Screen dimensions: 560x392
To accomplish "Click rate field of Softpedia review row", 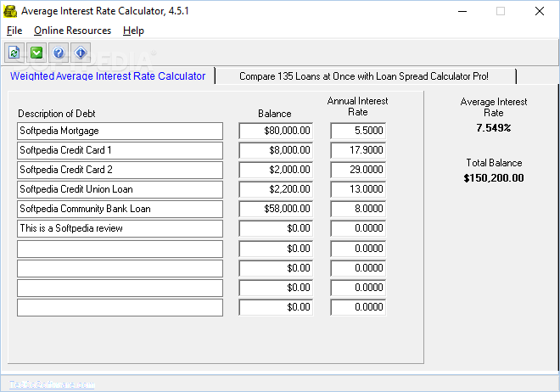I will click(x=358, y=228).
